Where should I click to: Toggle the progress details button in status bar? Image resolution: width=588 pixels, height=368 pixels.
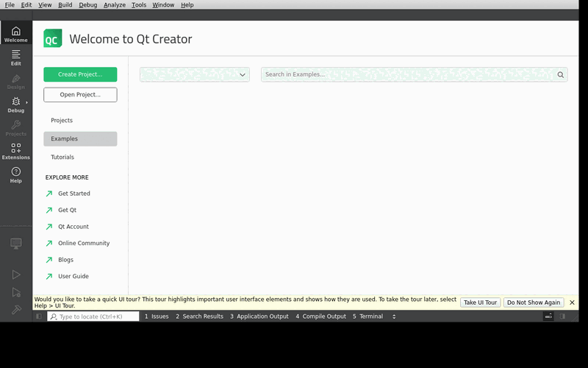[x=548, y=316]
